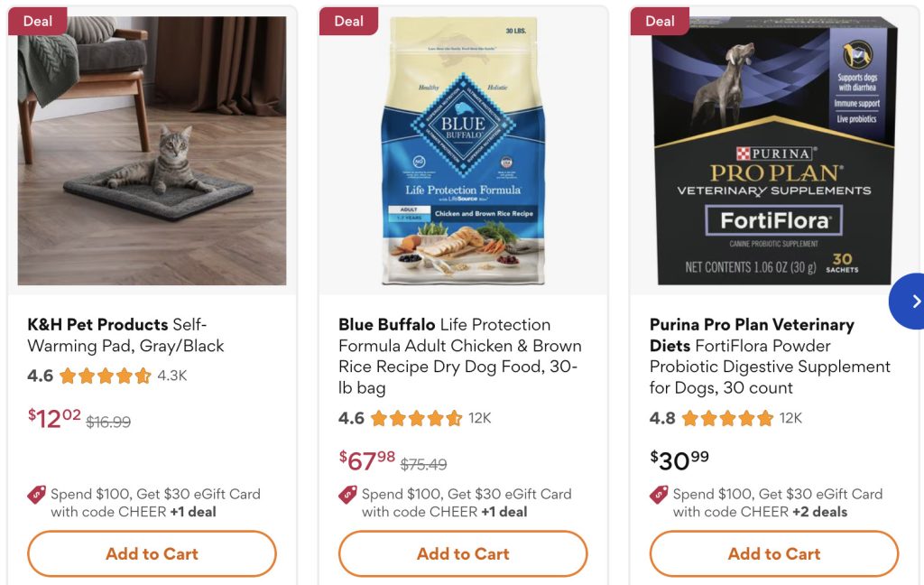The width and height of the screenshot is (924, 585).
Task: Click the FortiFlora promo tag icon
Action: tap(660, 494)
